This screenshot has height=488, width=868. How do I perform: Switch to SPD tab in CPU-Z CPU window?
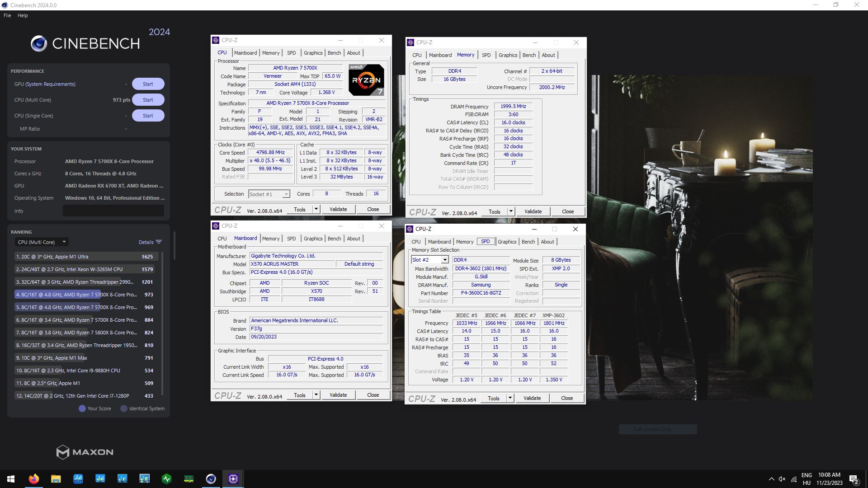(292, 53)
